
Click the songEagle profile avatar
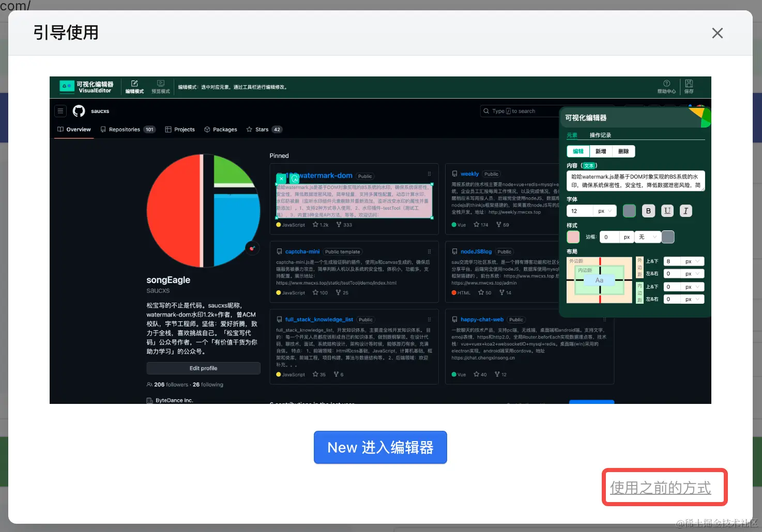tap(203, 211)
